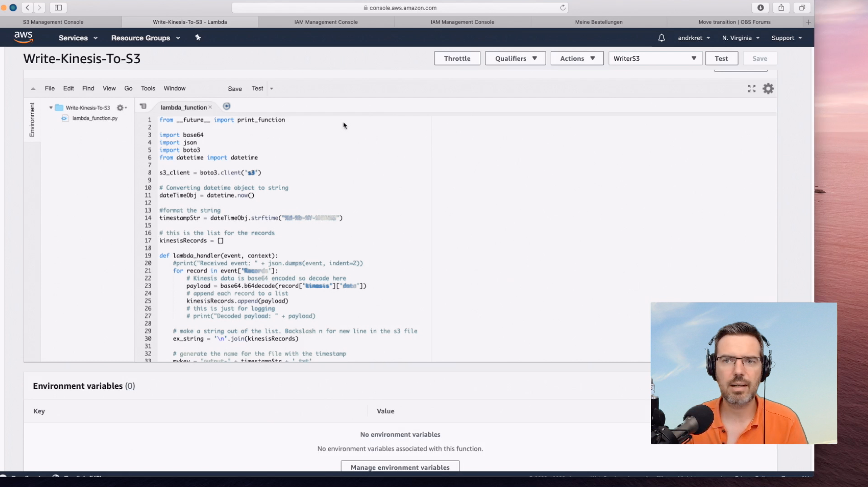Click the Throttle button
Image resolution: width=868 pixels, height=487 pixels.
(x=457, y=58)
